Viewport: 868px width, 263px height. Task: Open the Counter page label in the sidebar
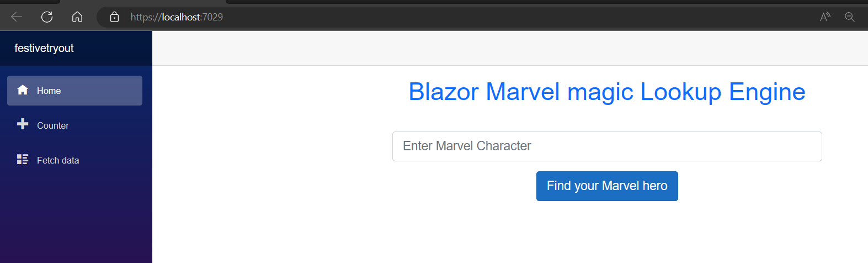click(x=53, y=125)
